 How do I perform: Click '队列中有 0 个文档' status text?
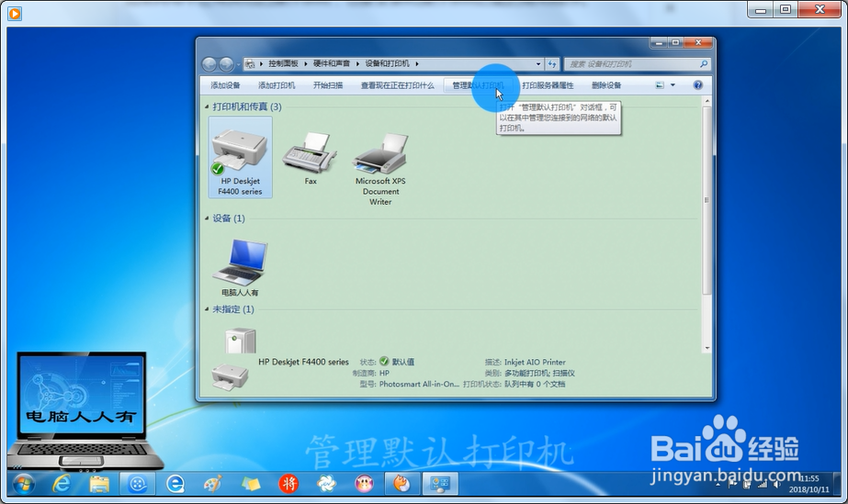point(535,384)
